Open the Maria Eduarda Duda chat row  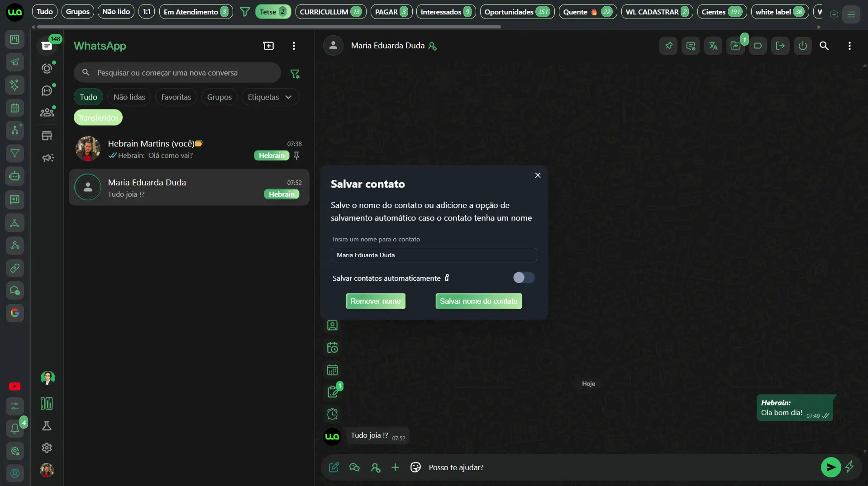[189, 188]
